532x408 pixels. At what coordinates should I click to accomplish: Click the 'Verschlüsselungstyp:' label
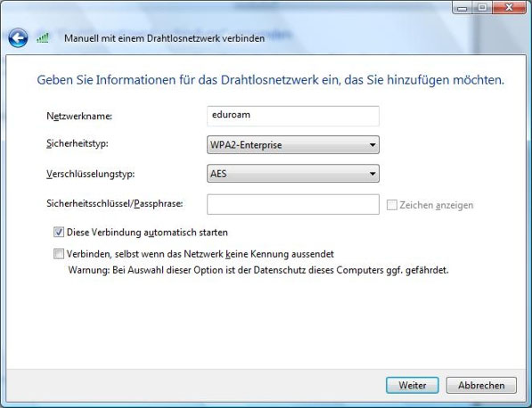tap(91, 174)
